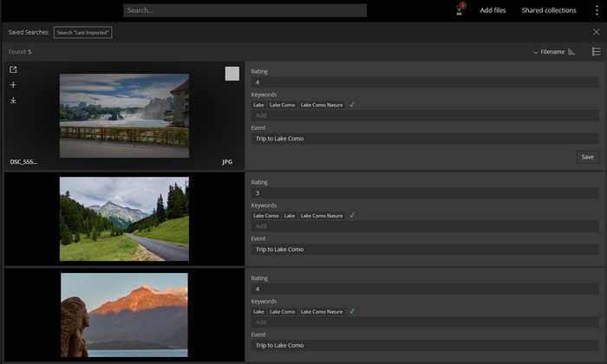
Task: Click Add files in the top bar
Action: coord(493,10)
